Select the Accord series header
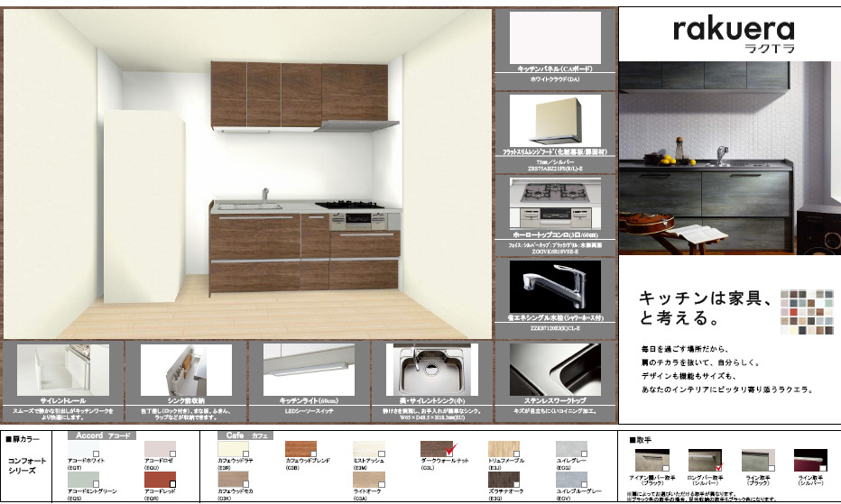Screen dimensions: 841x504 pos(101,435)
